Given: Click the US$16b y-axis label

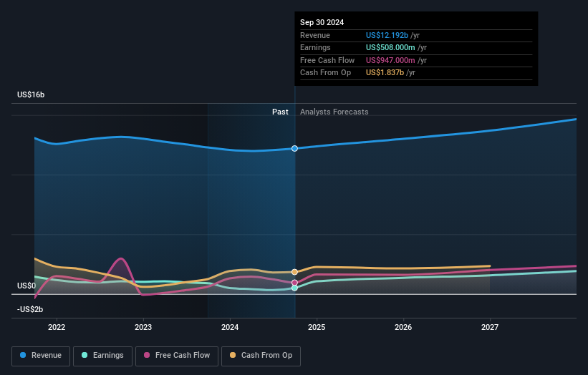Looking at the screenshot, I should [31, 94].
